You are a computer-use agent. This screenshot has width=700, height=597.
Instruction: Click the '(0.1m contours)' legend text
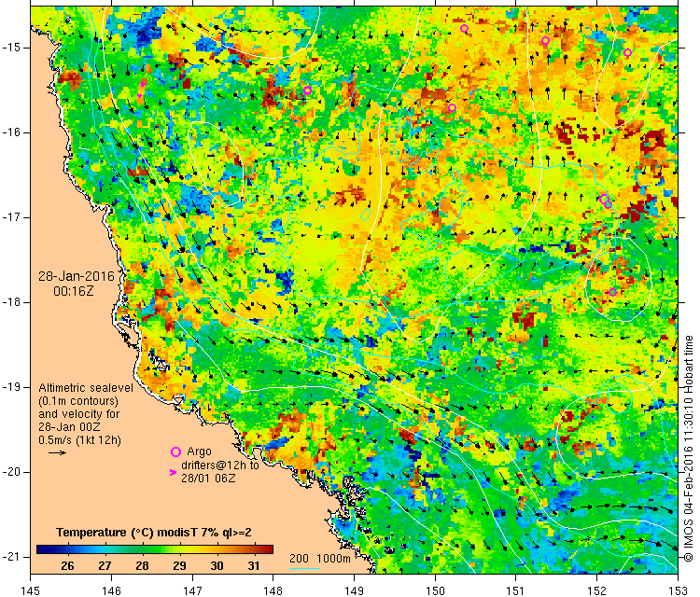click(x=78, y=401)
